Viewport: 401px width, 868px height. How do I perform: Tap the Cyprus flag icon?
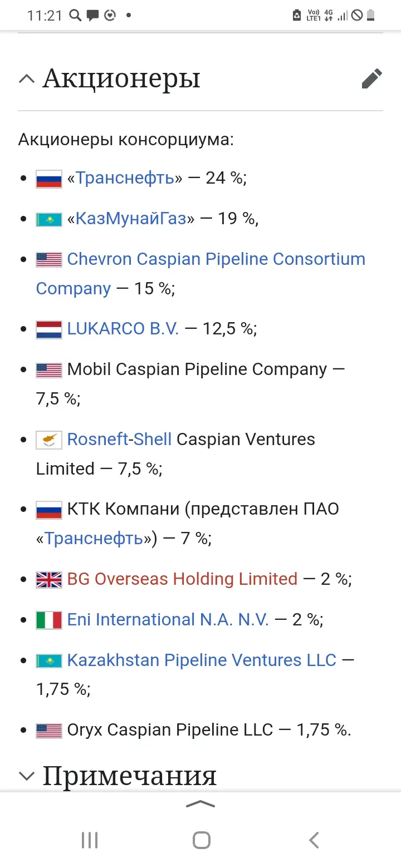(x=49, y=440)
